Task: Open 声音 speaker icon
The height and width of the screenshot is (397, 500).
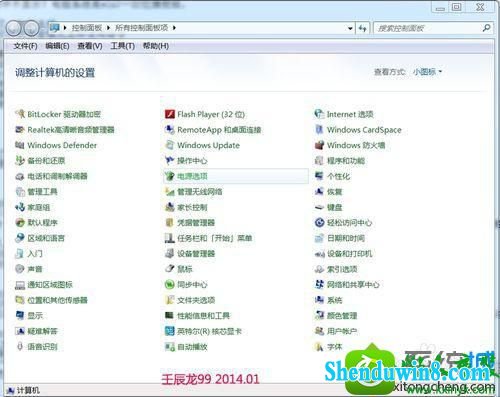Action: (x=20, y=269)
